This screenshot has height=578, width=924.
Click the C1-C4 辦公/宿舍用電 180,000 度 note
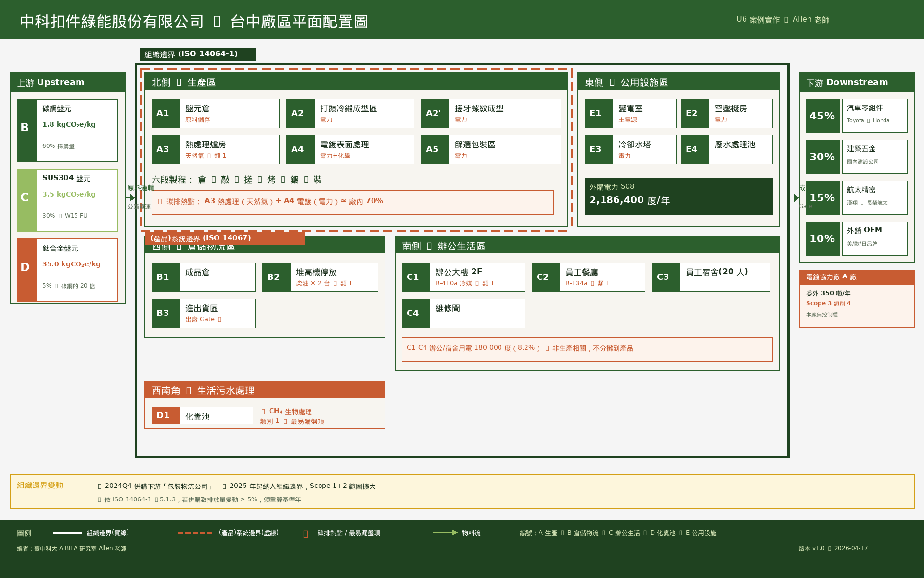(587, 349)
